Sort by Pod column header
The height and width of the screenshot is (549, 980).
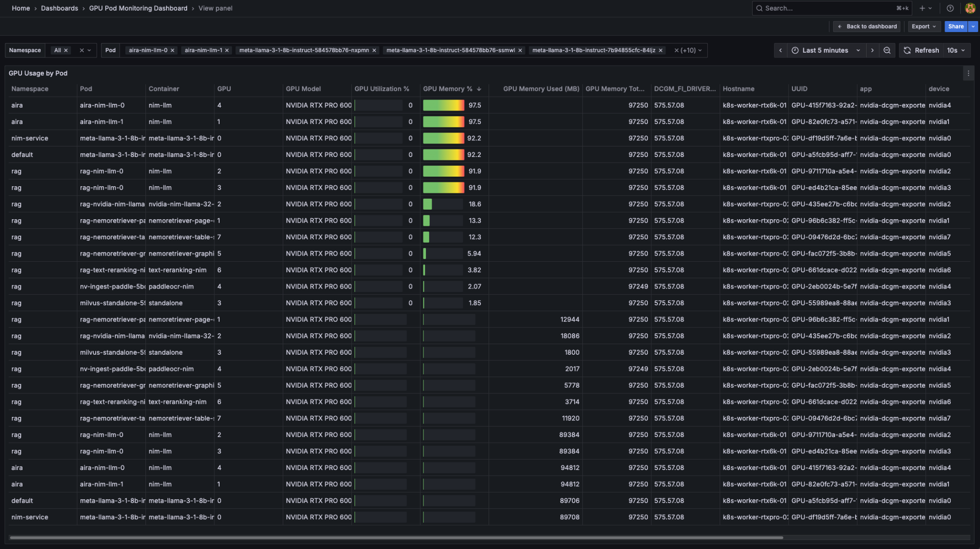(86, 89)
